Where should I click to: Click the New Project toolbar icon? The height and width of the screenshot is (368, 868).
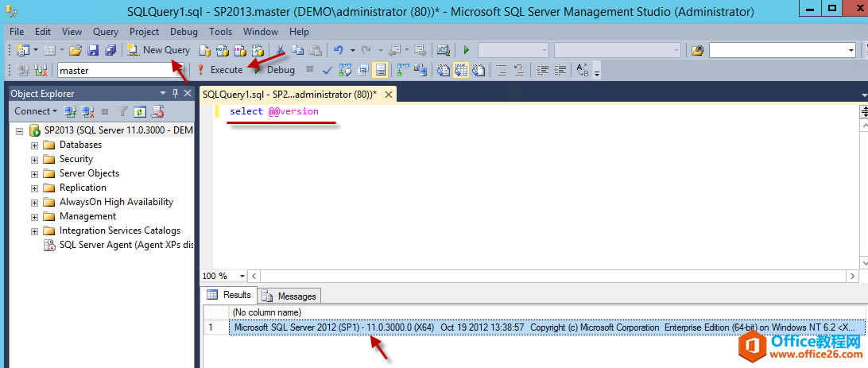point(23,50)
